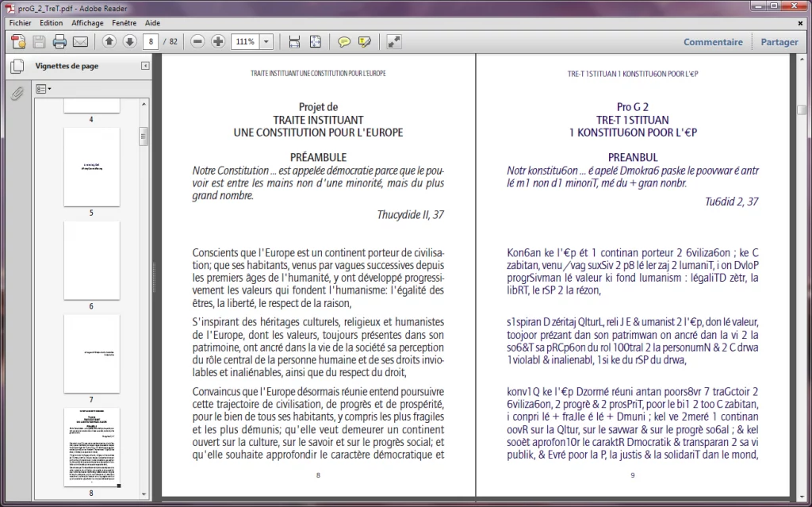The height and width of the screenshot is (507, 812).
Task: Open the Affichage menu
Action: pos(88,23)
